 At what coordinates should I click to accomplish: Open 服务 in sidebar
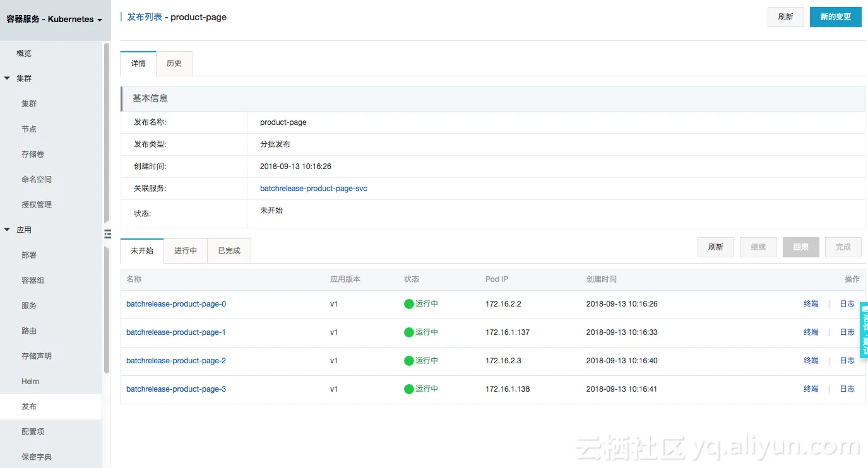coord(29,306)
